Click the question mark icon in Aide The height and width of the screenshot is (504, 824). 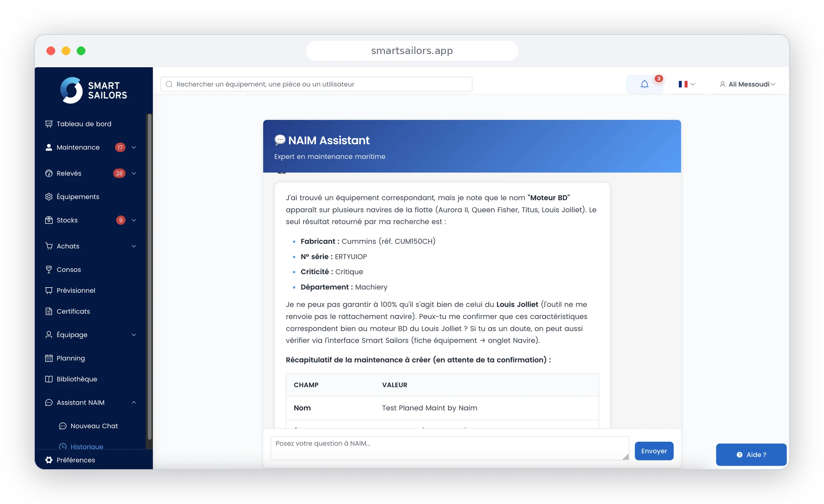coord(739,455)
